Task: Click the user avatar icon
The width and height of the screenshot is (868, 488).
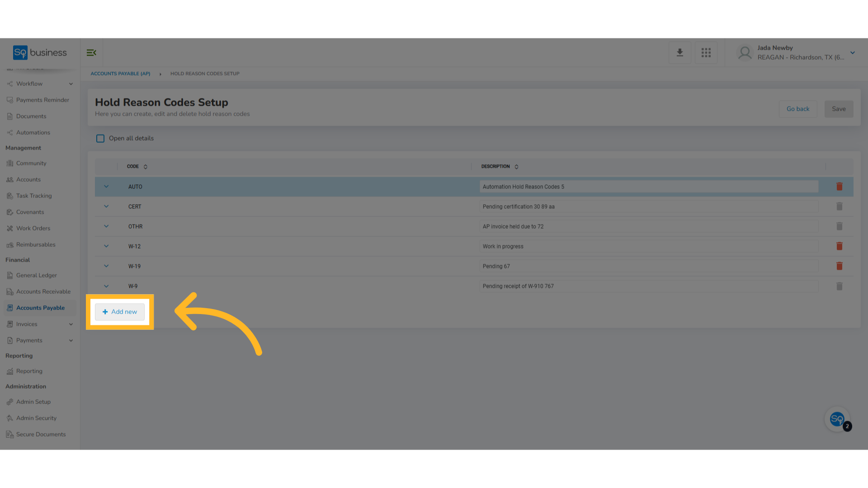Action: point(745,53)
